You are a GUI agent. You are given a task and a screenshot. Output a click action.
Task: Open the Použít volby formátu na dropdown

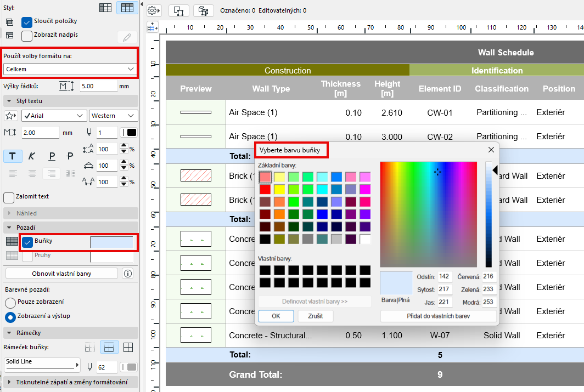pos(70,69)
